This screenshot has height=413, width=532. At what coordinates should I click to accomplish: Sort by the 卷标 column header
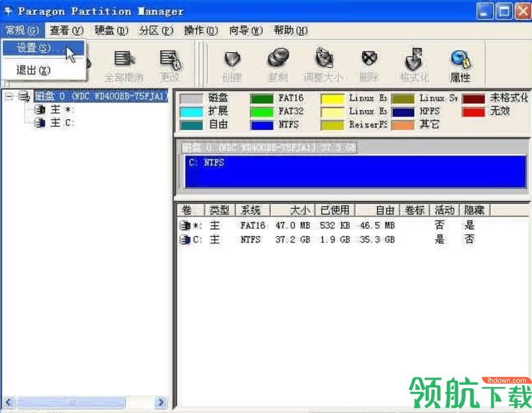coord(415,210)
